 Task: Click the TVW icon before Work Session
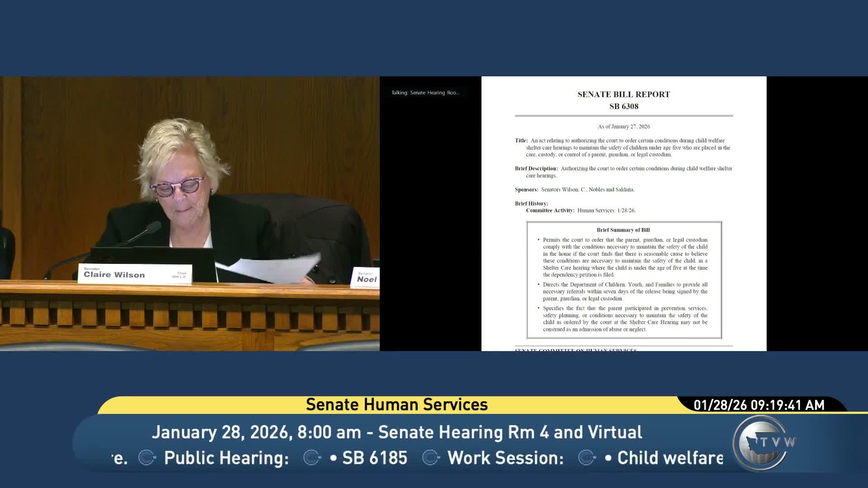click(x=431, y=458)
